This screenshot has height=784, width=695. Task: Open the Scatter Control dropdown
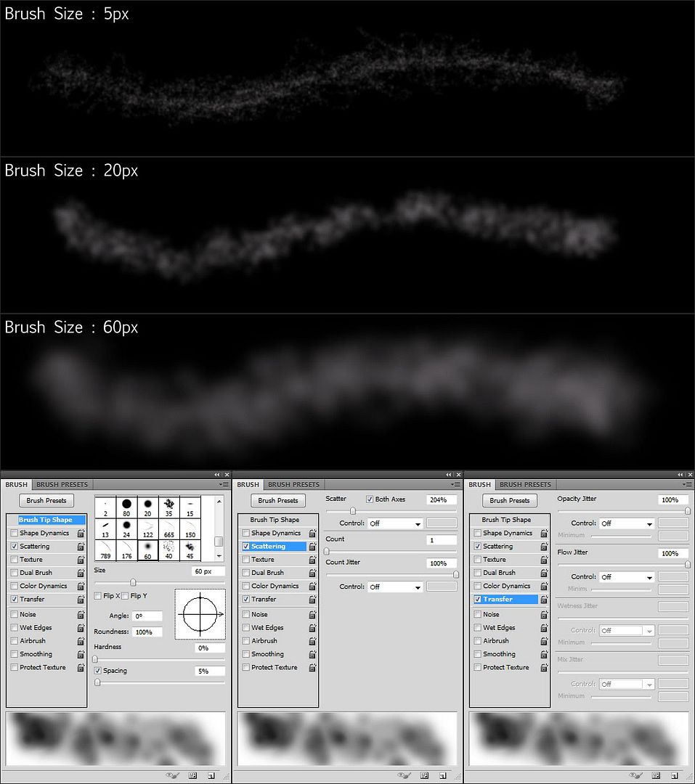click(396, 523)
